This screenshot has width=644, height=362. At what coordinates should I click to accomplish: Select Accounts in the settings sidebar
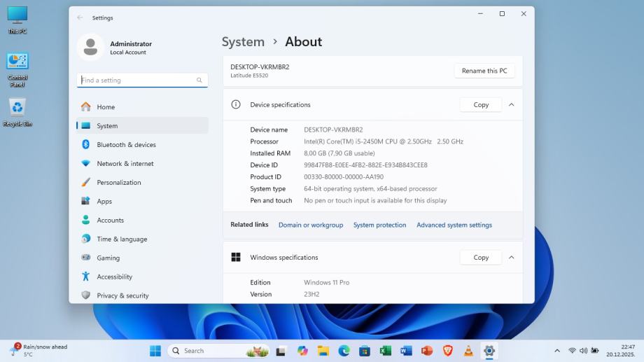pos(110,220)
